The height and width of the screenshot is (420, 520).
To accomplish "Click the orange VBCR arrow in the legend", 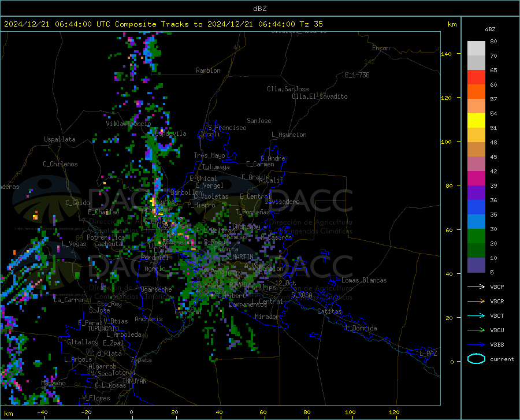I will point(476,301).
